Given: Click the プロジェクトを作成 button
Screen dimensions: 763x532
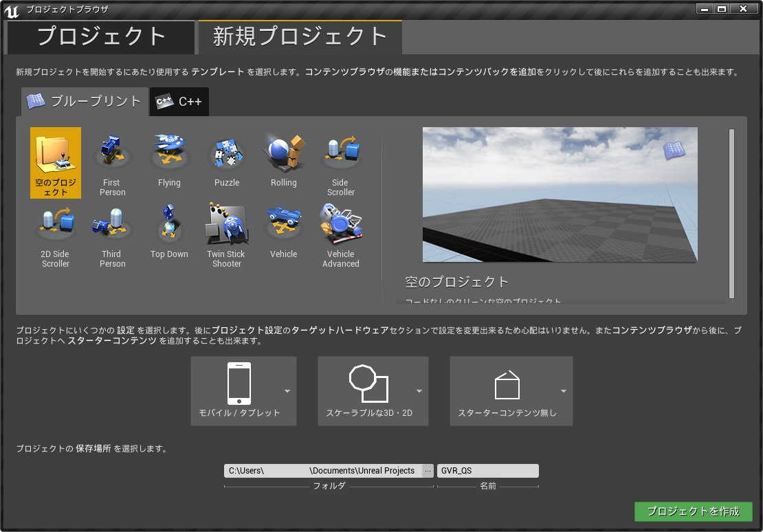Looking at the screenshot, I should coord(694,511).
